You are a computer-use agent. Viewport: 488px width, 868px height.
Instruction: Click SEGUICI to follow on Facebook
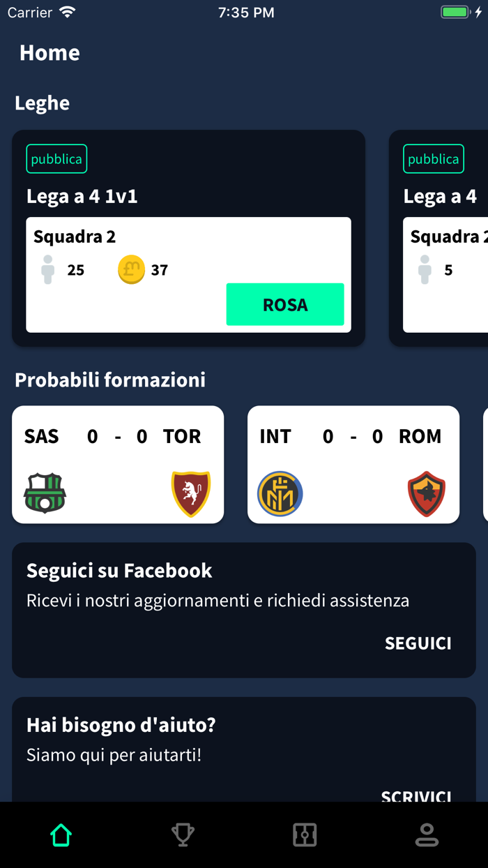click(x=418, y=643)
